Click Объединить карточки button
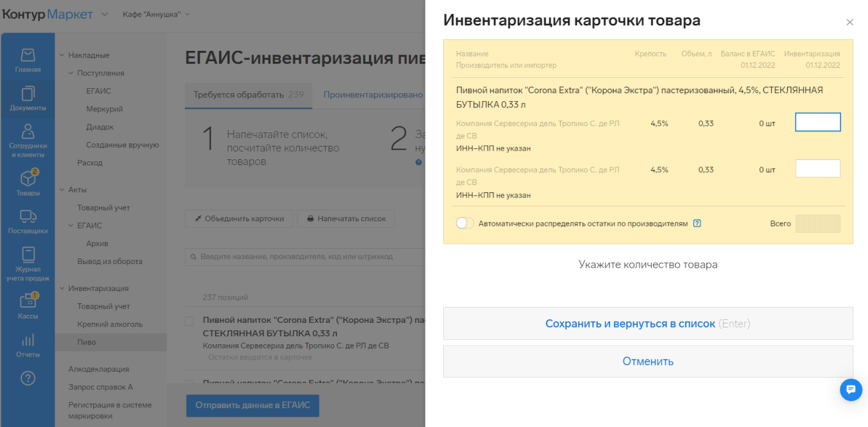This screenshot has width=868, height=427. click(239, 219)
